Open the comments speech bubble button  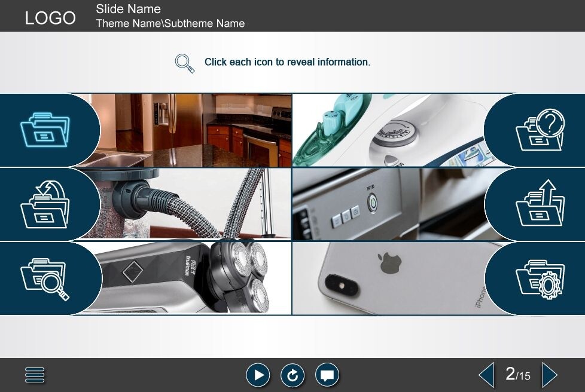tap(327, 375)
